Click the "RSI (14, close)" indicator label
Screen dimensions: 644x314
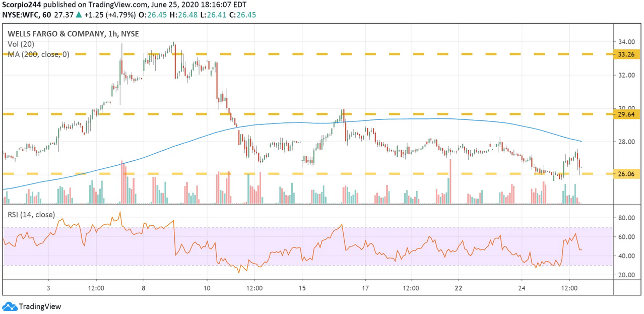31,215
